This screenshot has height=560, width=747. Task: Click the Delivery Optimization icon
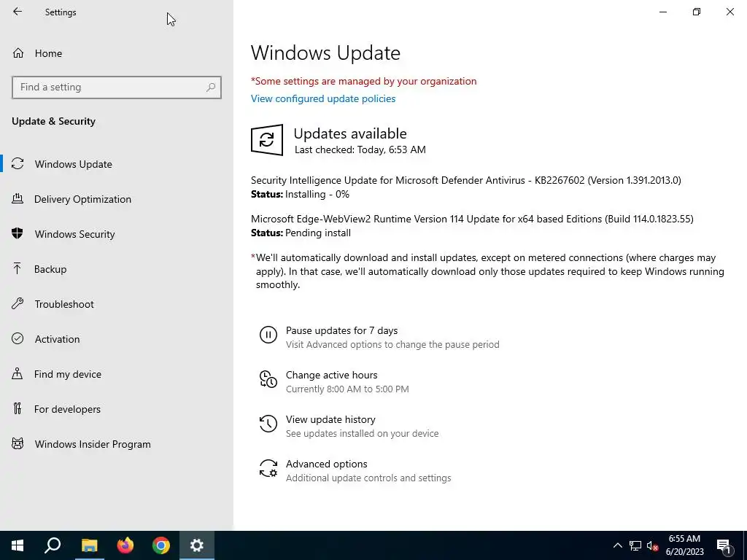18,199
